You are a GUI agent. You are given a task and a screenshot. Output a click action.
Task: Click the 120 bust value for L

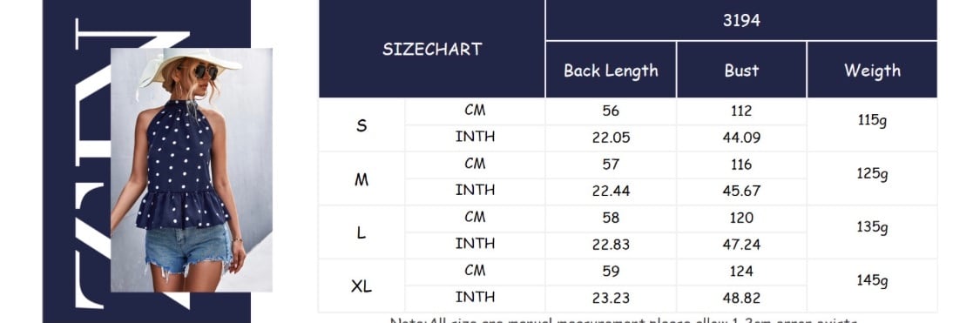coord(741,219)
